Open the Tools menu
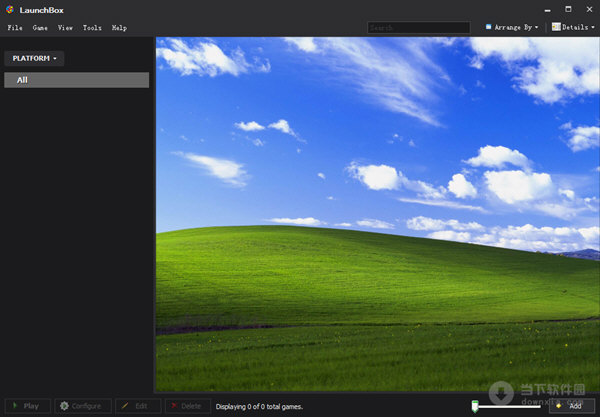Screen dimensions: 600x417 pyautogui.click(x=92, y=28)
